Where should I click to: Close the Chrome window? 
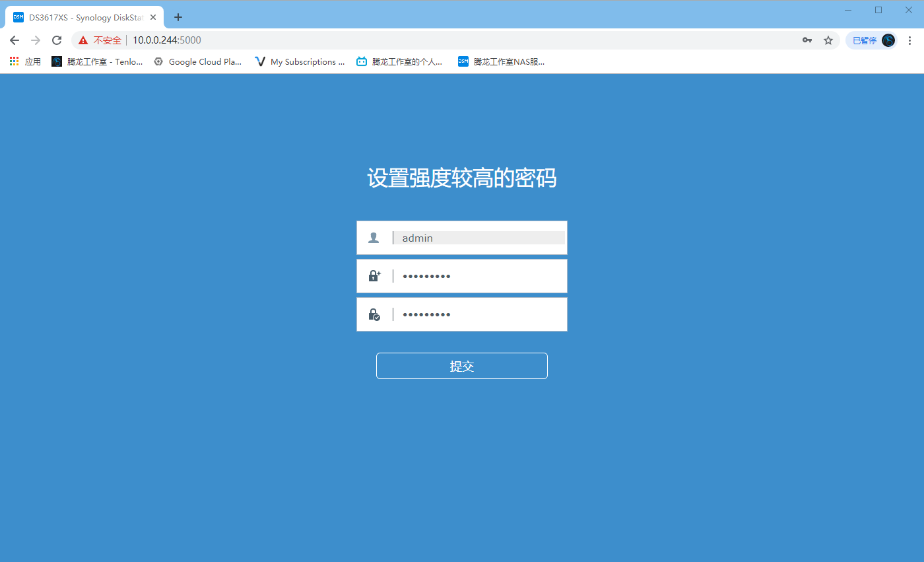(909, 10)
